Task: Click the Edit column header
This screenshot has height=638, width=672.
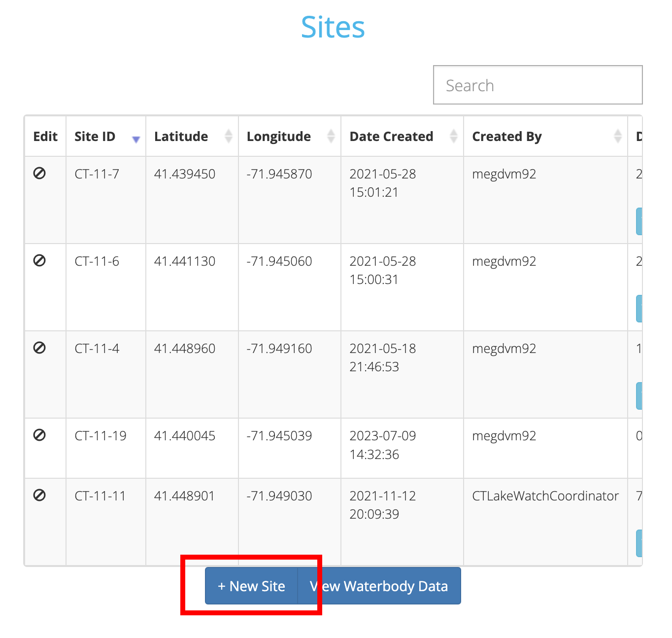Action: pyautogui.click(x=45, y=137)
